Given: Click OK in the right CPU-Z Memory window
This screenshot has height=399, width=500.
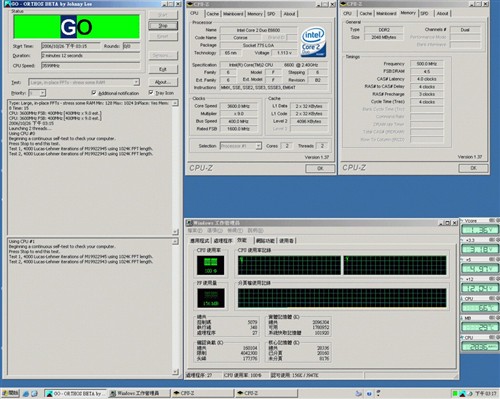Looking at the screenshot, I should [x=473, y=168].
